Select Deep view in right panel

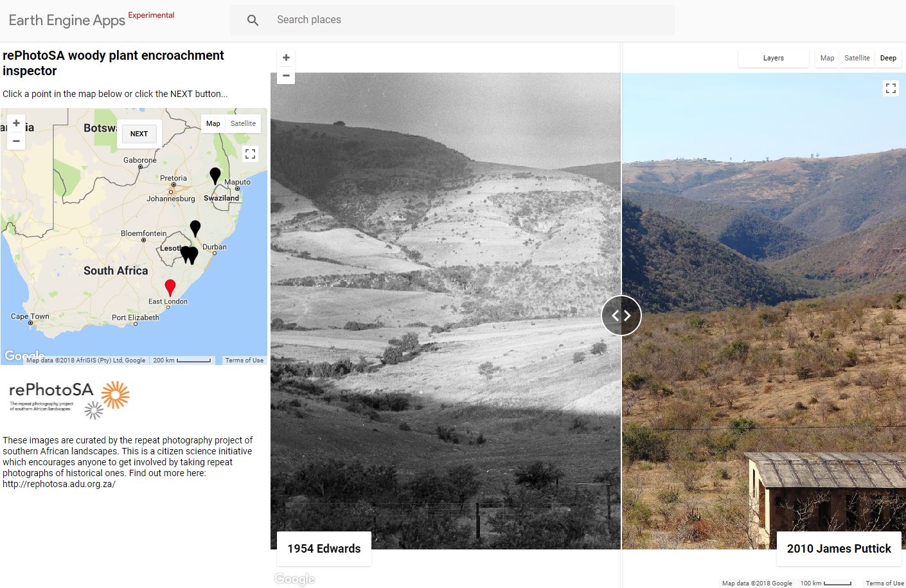click(888, 58)
